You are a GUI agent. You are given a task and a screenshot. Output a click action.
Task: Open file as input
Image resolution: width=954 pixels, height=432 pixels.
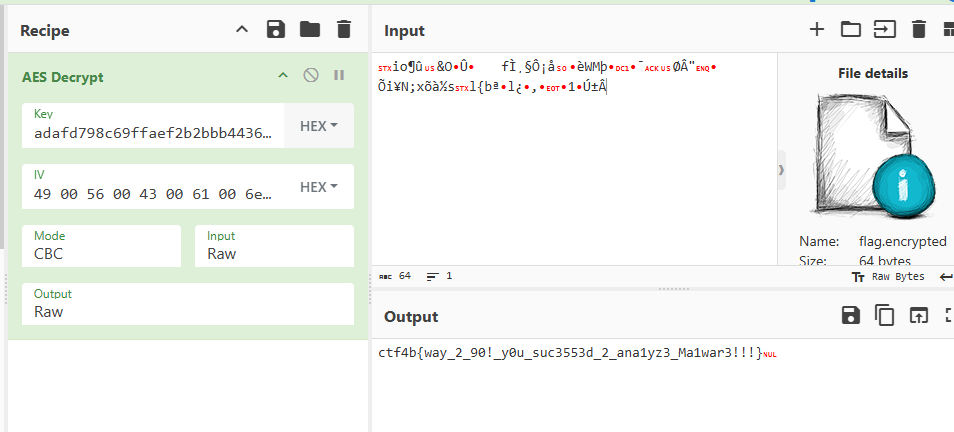coord(885,29)
